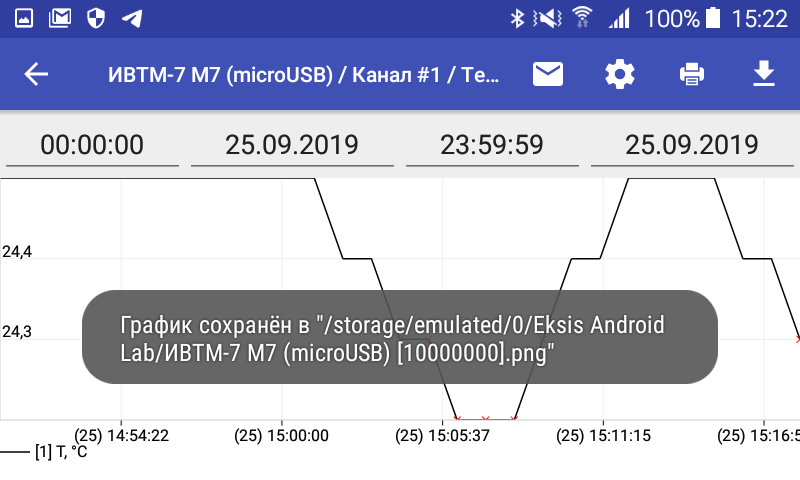The width and height of the screenshot is (800, 480).
Task: Tap the back arrow icon
Action: [37, 75]
